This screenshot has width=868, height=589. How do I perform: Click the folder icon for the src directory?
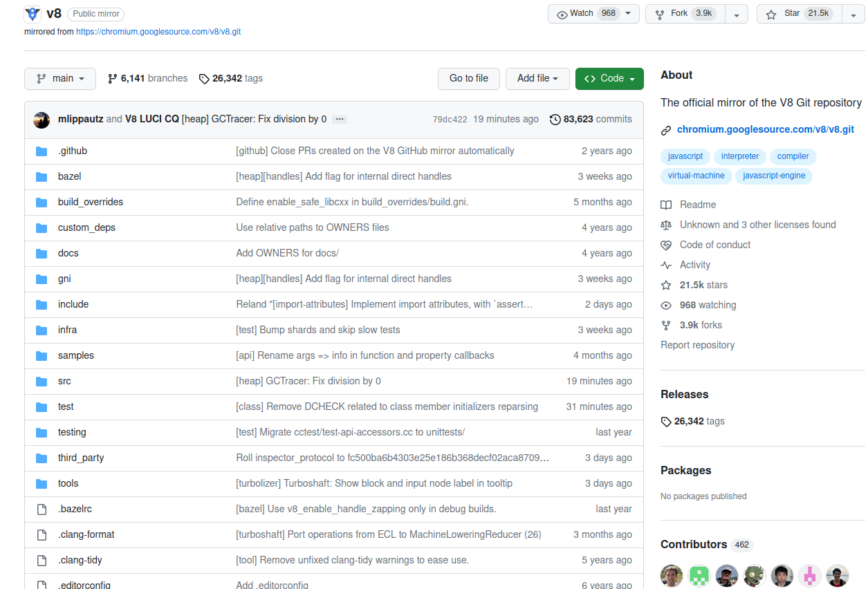click(x=41, y=382)
